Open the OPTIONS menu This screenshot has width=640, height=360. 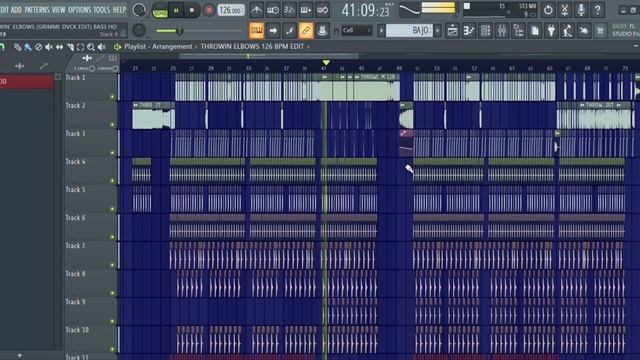tap(79, 9)
